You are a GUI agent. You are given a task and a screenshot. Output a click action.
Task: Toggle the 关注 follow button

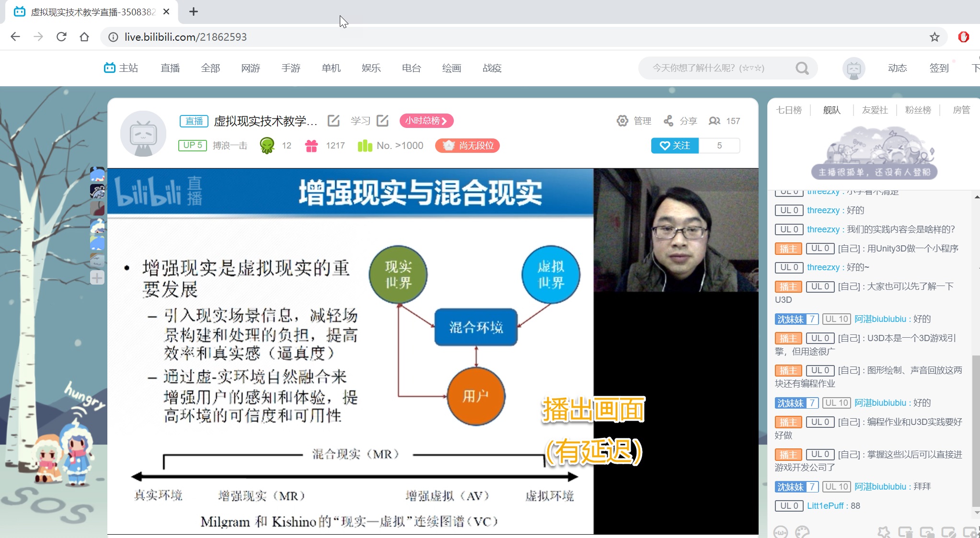[x=675, y=145]
